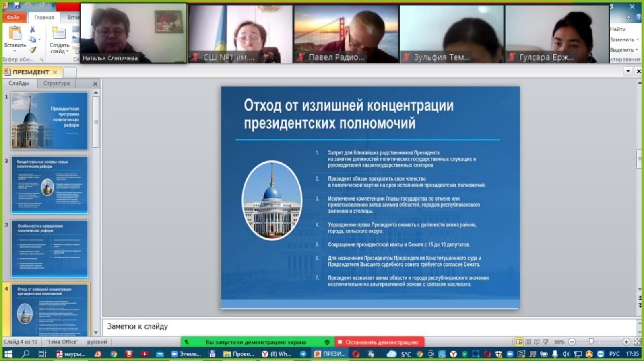Open the Файл menu tab
Image resolution: width=644 pixels, height=361 pixels.
[13, 17]
